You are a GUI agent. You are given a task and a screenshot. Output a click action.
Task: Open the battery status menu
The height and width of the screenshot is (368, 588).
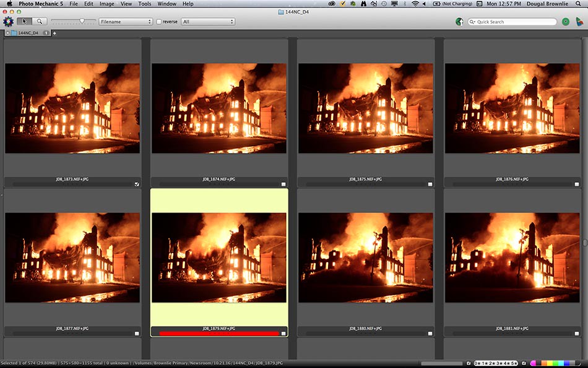452,4
